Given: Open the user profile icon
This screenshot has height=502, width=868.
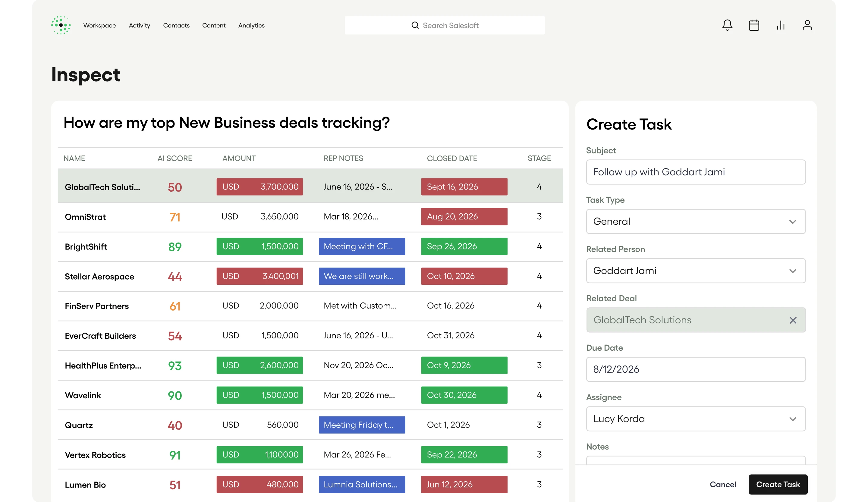Looking at the screenshot, I should [807, 25].
